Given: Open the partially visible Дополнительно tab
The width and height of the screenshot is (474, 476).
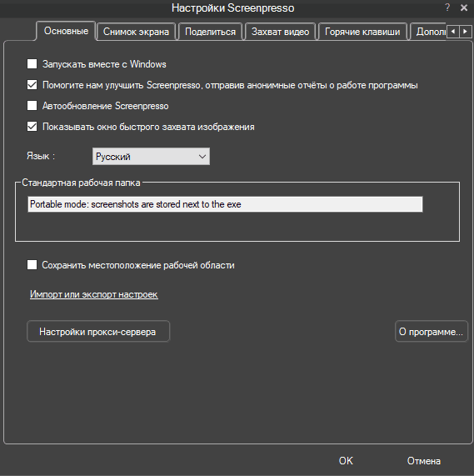Looking at the screenshot, I should (x=428, y=32).
